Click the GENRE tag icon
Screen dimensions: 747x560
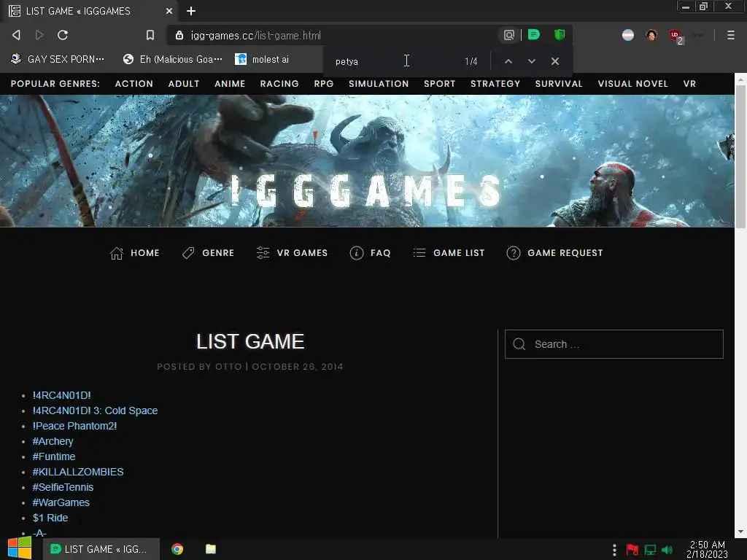(188, 253)
